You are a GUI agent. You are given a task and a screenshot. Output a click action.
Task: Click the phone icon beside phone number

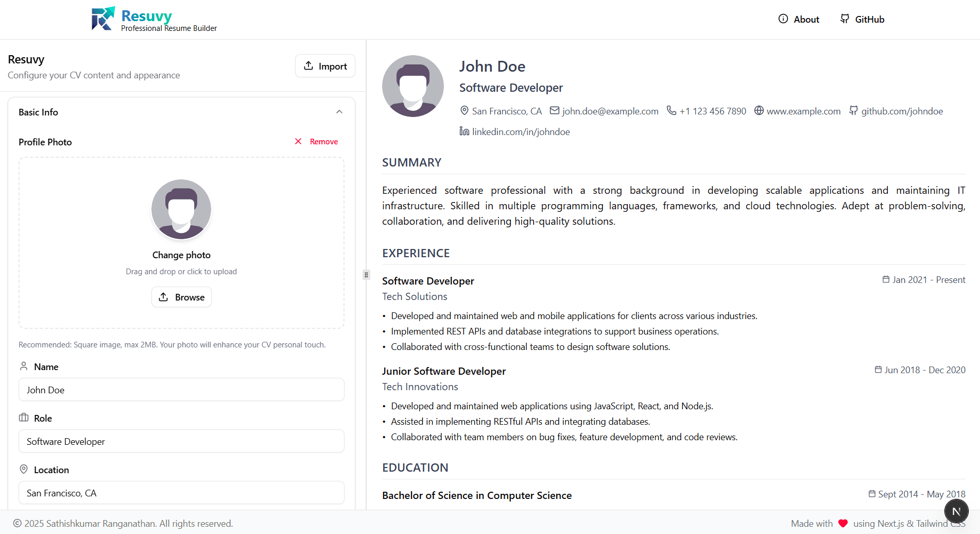(672, 110)
